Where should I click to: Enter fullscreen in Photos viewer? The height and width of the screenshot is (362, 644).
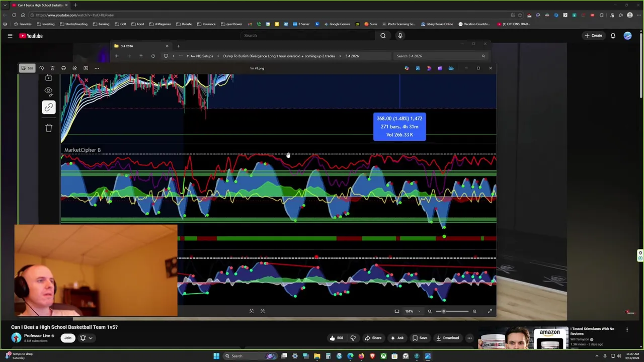click(x=490, y=311)
